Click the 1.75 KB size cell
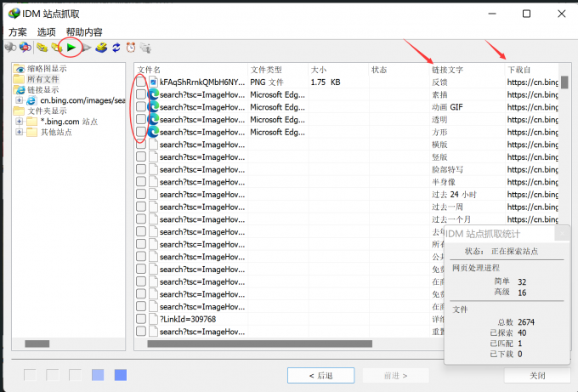This screenshot has height=392, width=578. click(x=325, y=82)
